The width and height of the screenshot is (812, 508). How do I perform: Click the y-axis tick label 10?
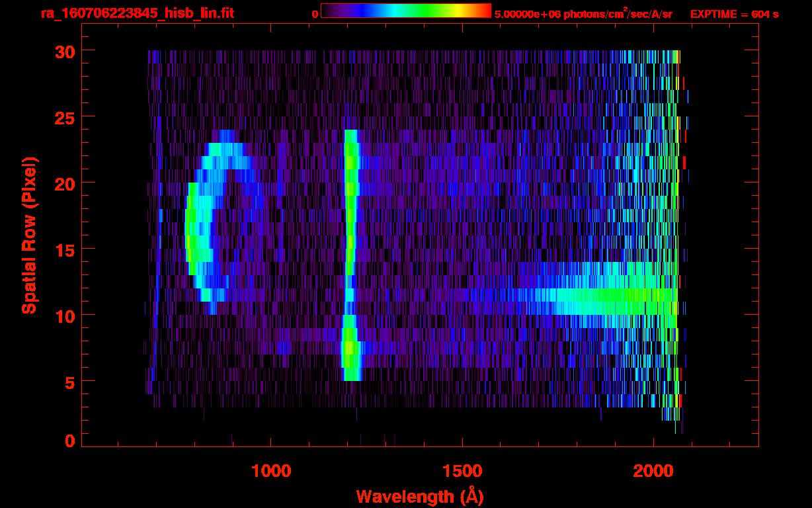pyautogui.click(x=65, y=316)
